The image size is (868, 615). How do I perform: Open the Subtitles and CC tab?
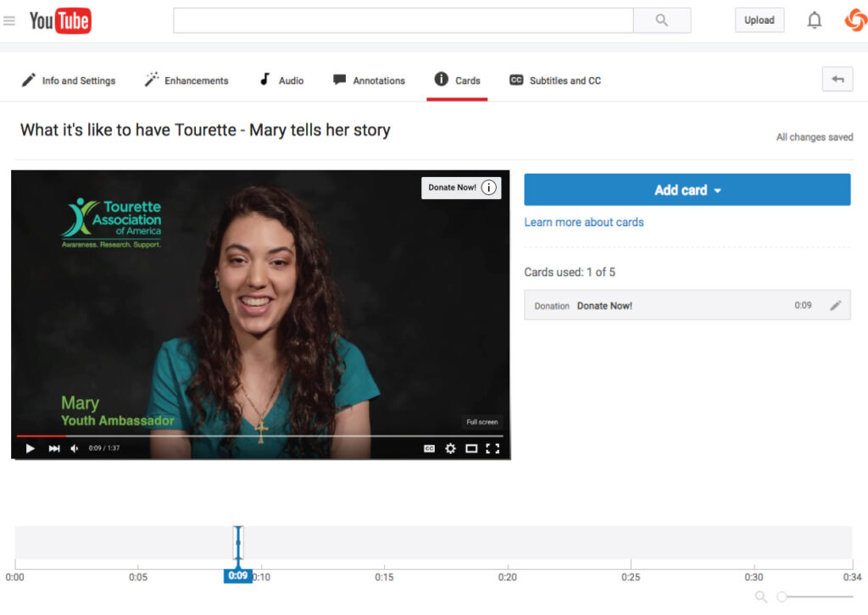555,80
